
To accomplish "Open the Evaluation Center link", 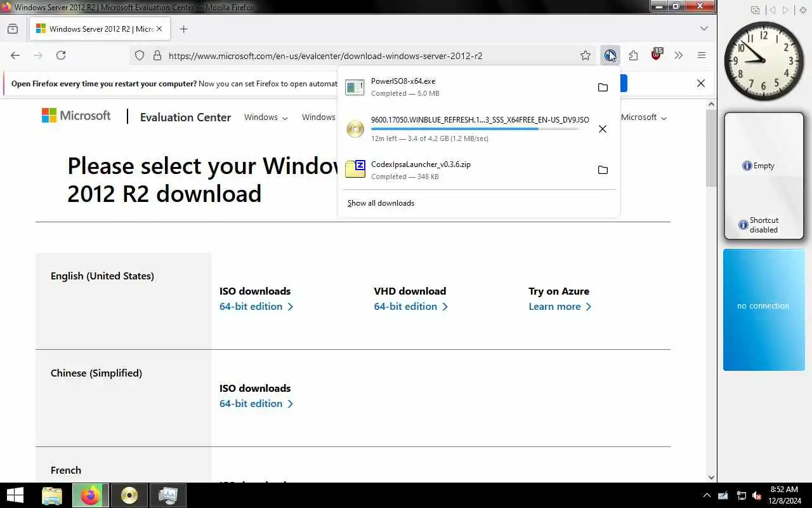I will pyautogui.click(x=185, y=117).
